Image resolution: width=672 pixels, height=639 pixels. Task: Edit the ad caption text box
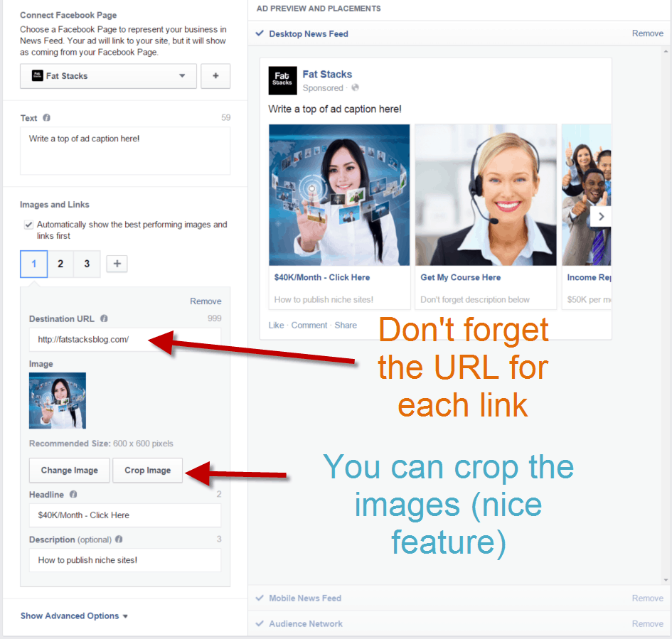coord(125,151)
